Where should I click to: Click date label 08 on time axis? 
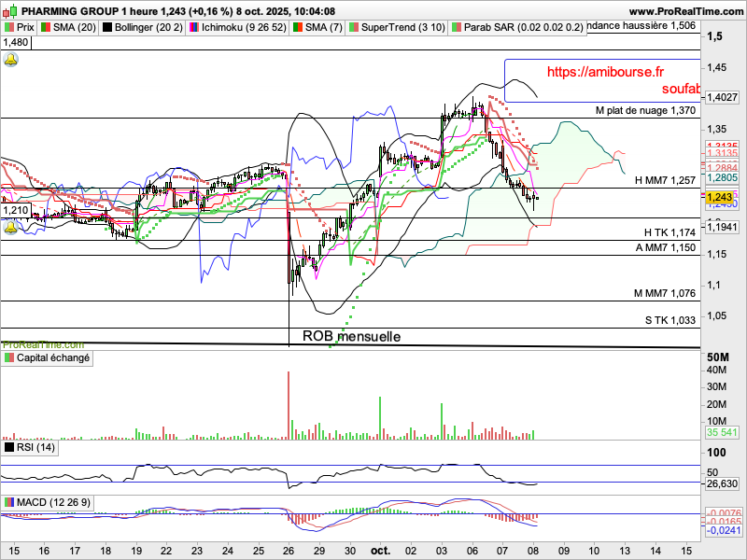click(533, 551)
